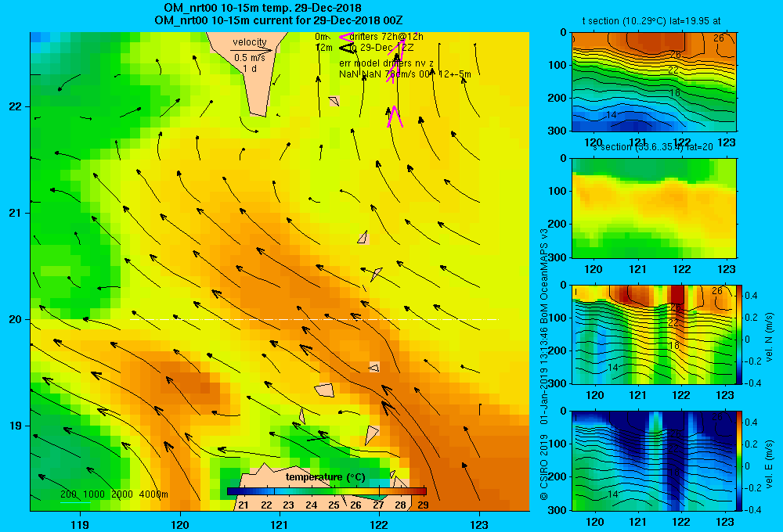
Task: Click the white dashed section line at latitude 20
Action: [314, 319]
